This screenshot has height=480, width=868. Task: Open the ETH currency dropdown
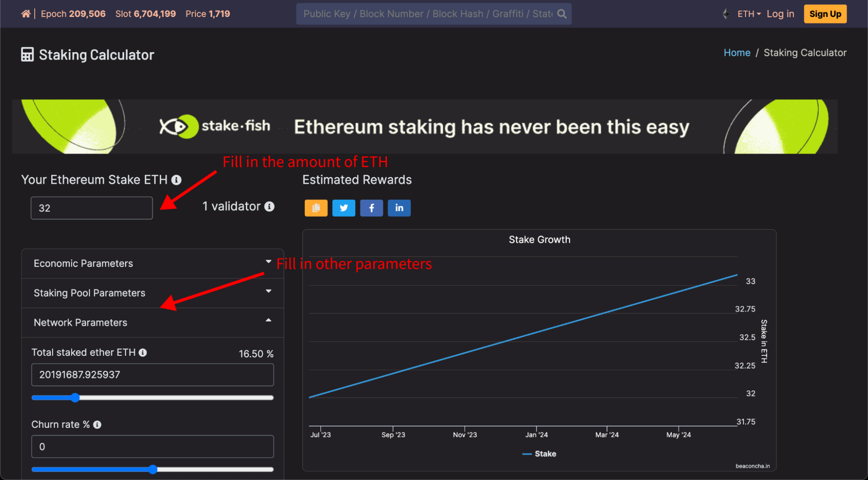pos(749,14)
